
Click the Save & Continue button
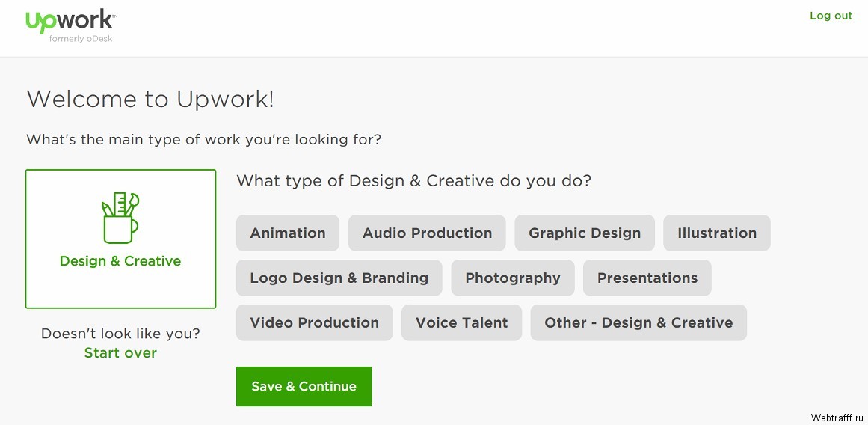[304, 386]
